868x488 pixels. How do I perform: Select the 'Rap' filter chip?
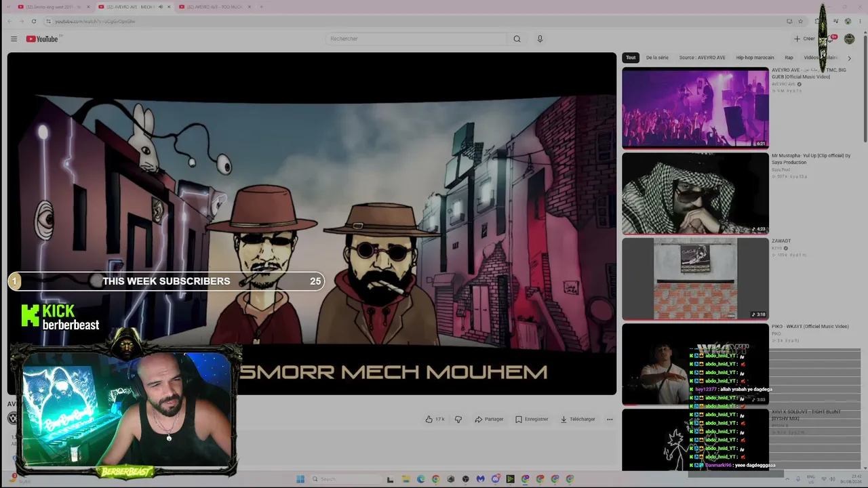(x=789, y=58)
